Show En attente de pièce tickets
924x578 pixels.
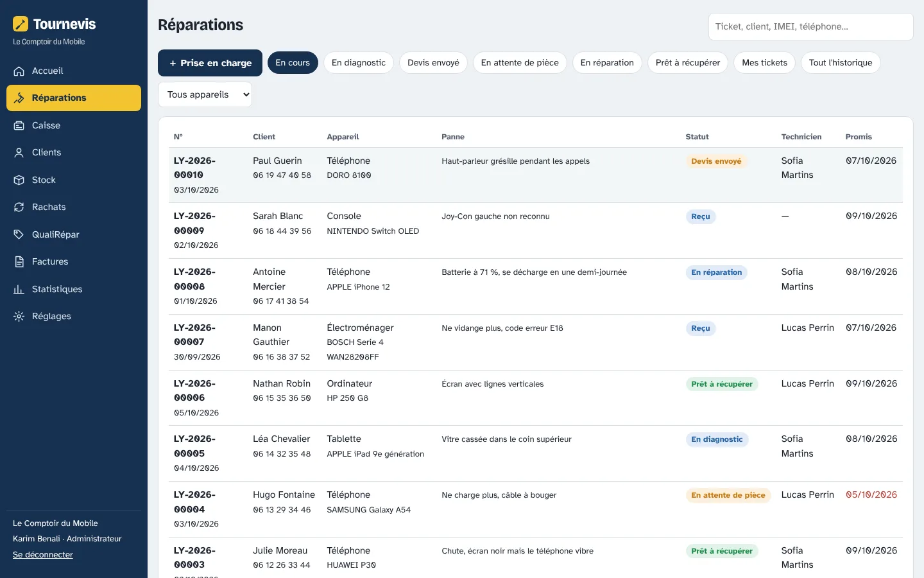[x=520, y=62]
